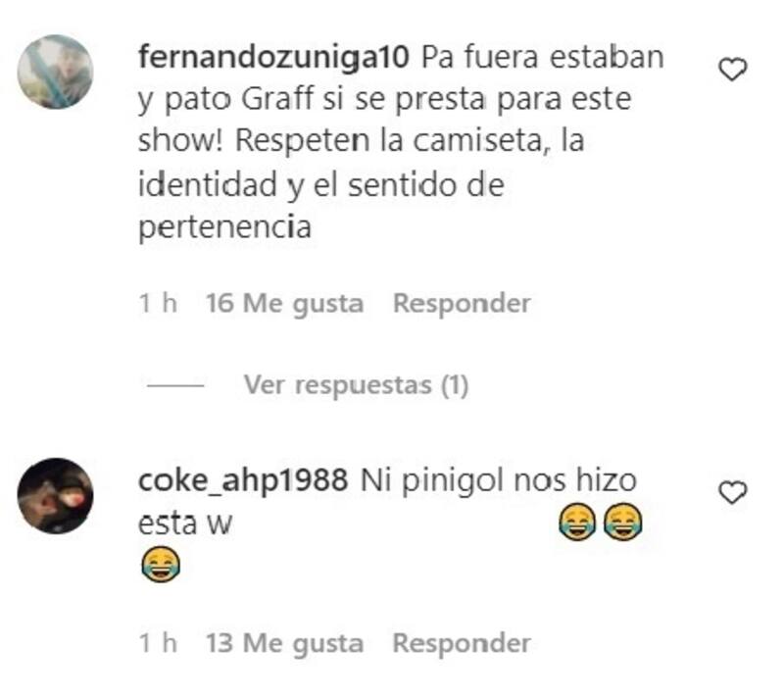Screen dimensions: 784x699
Task: Click the dash line beside Ver respuestas
Action: [175, 385]
